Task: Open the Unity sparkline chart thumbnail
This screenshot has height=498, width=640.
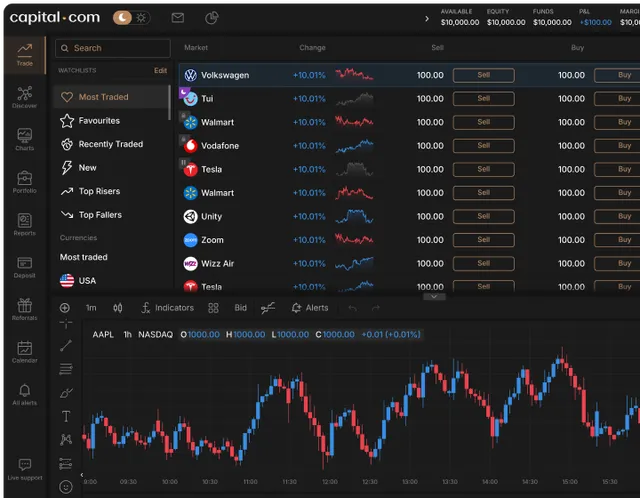Action: [x=354, y=216]
